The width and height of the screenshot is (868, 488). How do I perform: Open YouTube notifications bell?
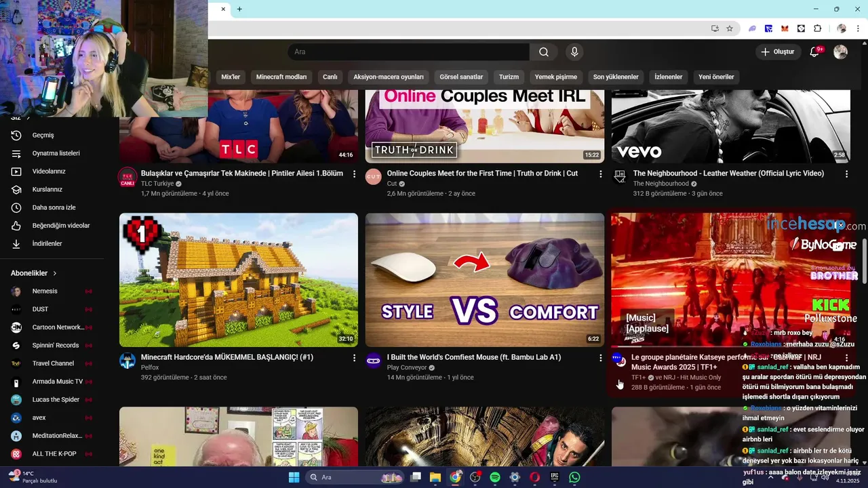point(816,52)
